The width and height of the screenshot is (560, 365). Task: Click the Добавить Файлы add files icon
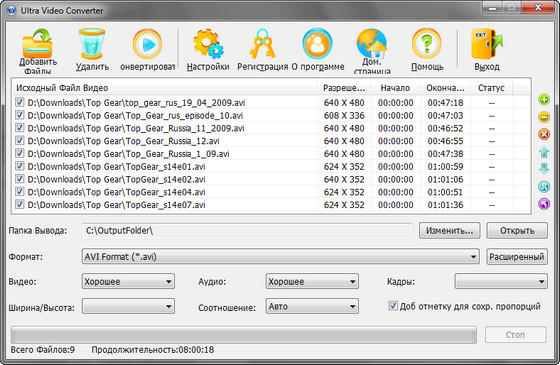38,44
